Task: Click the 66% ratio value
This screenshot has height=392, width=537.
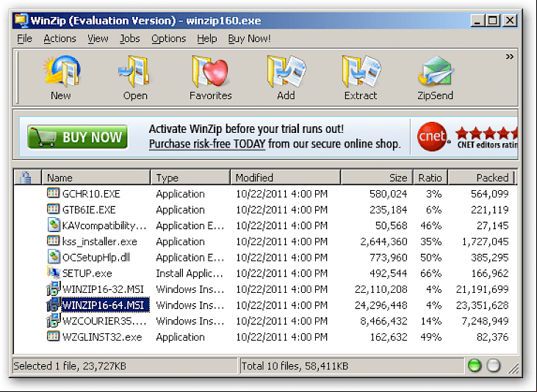Action: tap(430, 273)
